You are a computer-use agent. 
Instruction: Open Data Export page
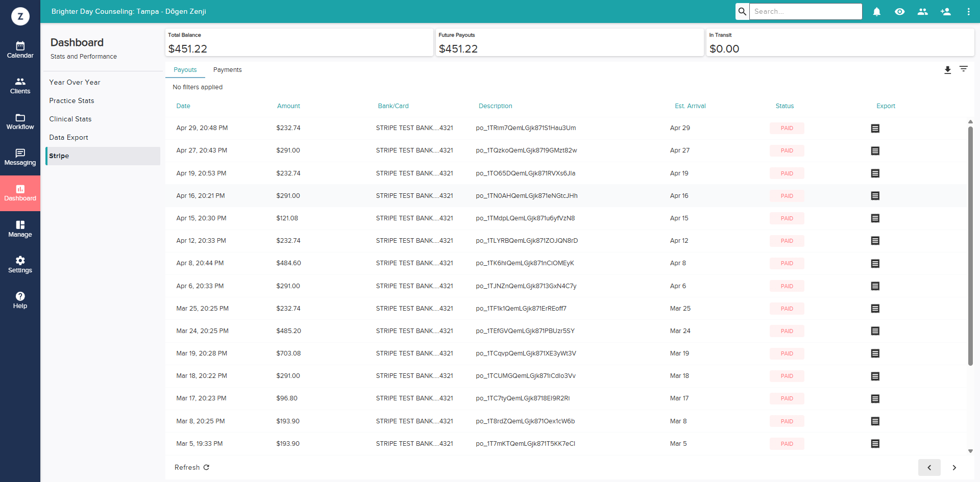tap(68, 137)
